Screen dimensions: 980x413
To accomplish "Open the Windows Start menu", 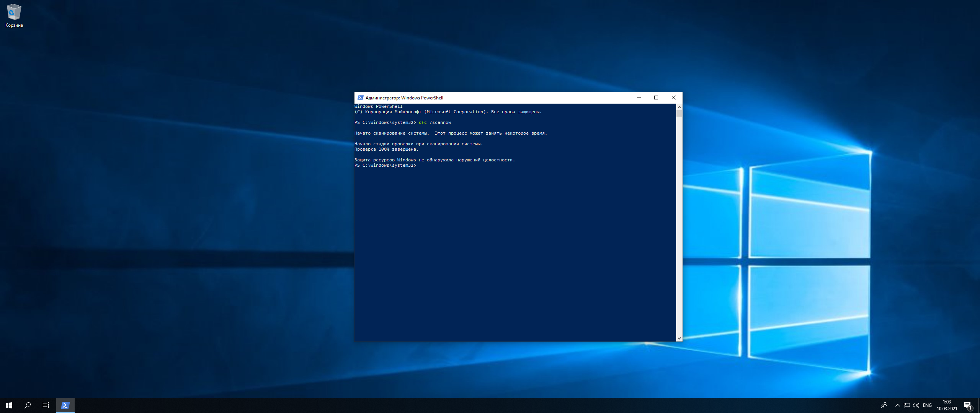I will pos(9,405).
